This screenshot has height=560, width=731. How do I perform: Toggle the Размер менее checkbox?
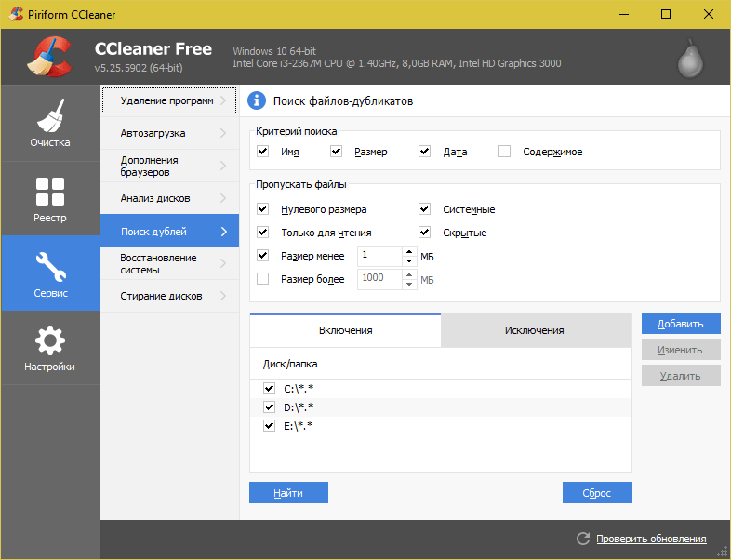click(263, 255)
